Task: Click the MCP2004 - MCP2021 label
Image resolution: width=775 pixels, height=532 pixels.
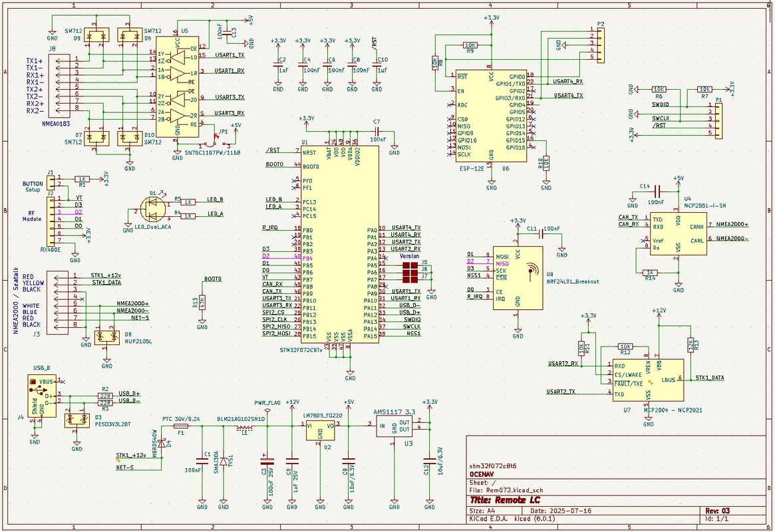Action: click(x=673, y=410)
